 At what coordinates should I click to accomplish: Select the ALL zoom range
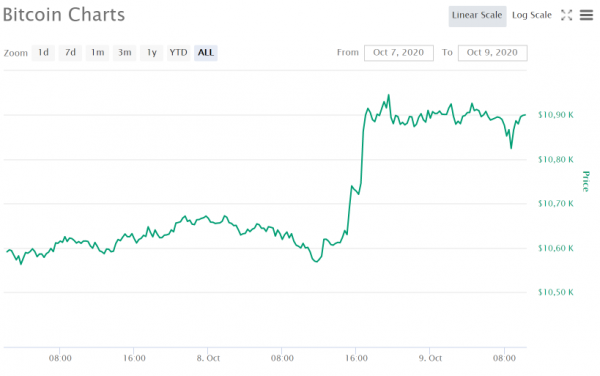coord(206,53)
